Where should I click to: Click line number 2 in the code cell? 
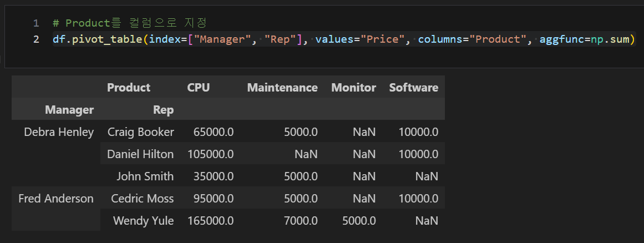pos(36,39)
